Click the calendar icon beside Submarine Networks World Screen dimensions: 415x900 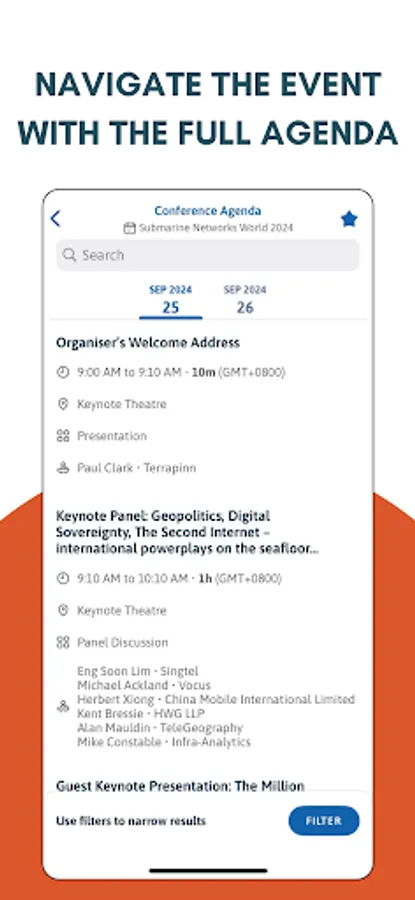pos(130,228)
